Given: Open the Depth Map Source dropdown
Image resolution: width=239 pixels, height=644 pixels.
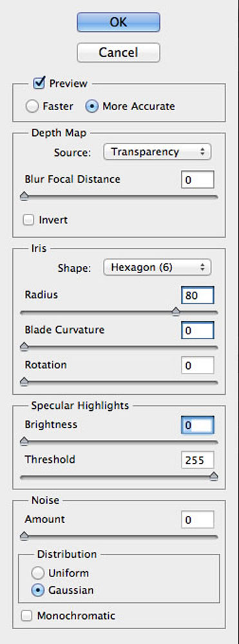Looking at the screenshot, I should click(157, 151).
